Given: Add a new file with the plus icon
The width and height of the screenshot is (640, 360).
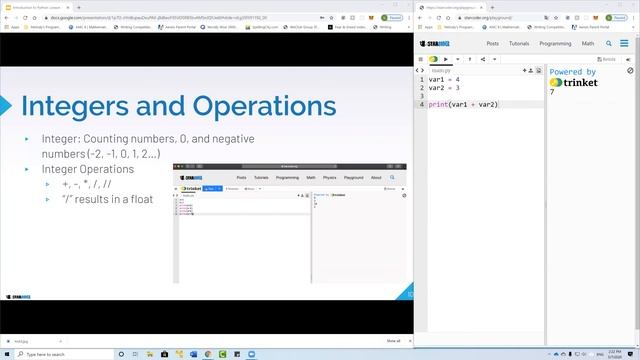Looking at the screenshot, I should pos(524,71).
